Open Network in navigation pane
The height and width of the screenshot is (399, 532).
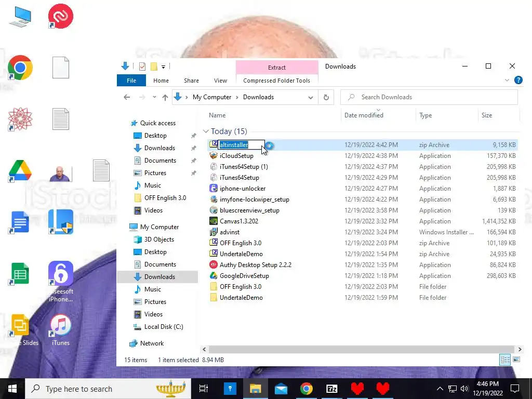tap(152, 343)
